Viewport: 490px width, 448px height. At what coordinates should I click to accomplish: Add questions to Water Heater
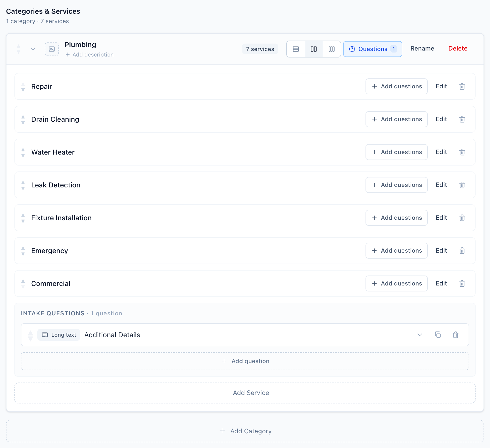click(397, 152)
